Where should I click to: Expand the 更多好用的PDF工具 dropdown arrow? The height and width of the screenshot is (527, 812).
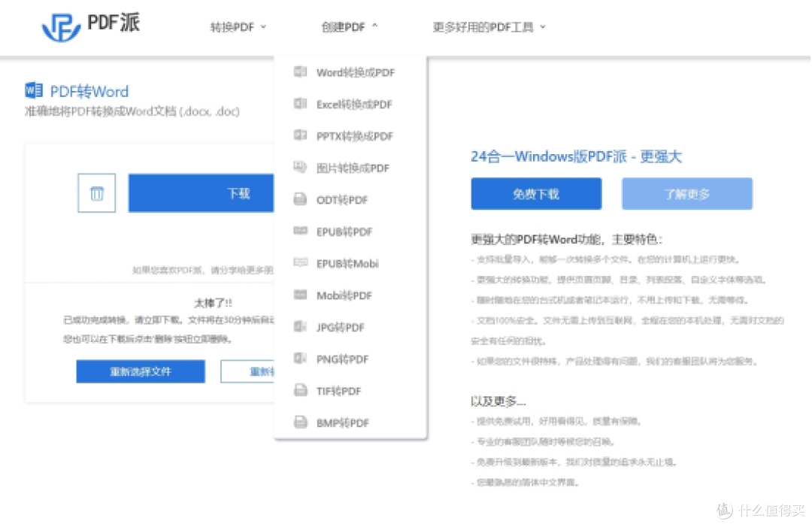543,27
